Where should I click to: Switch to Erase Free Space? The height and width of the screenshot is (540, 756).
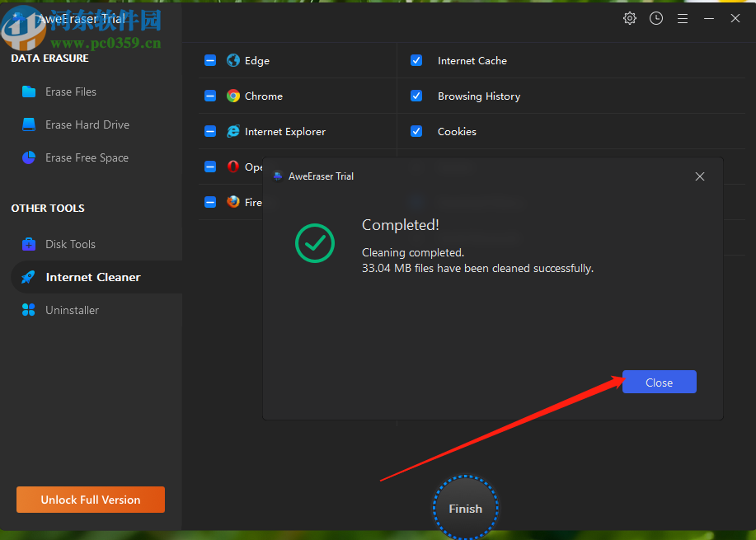tap(87, 157)
